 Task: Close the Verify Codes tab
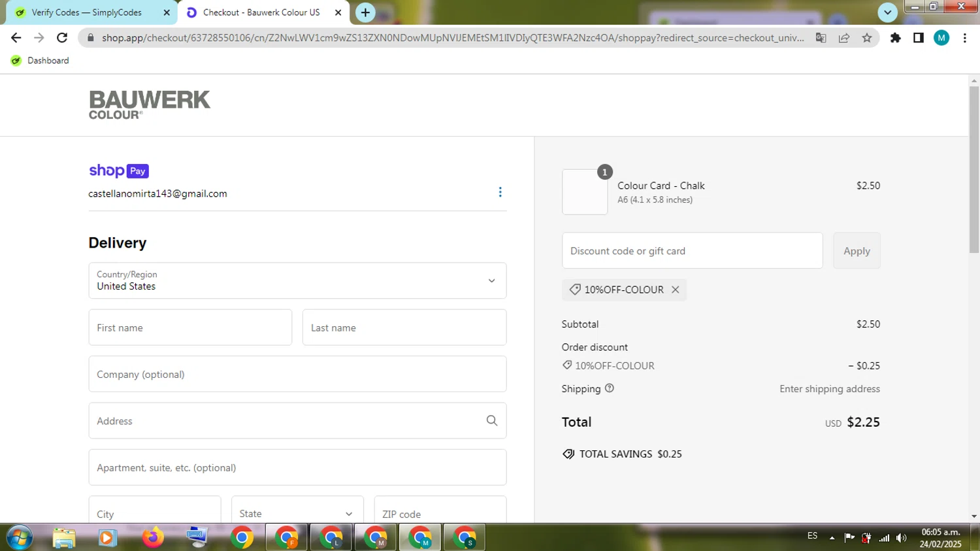tap(167, 12)
